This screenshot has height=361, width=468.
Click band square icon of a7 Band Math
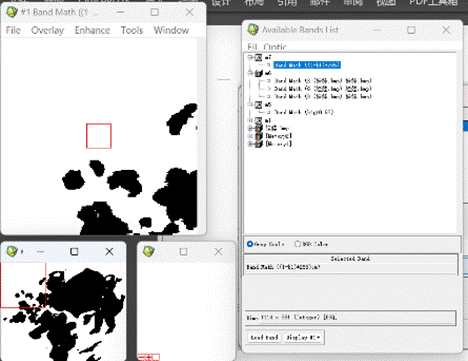coord(269,65)
